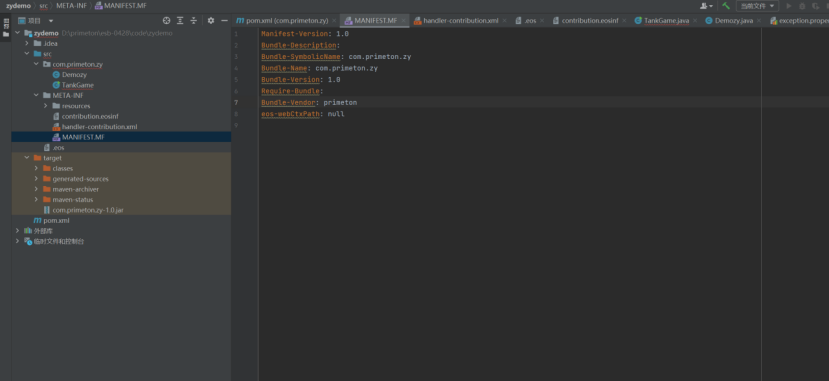
Task: Open project panel settings gear
Action: [x=211, y=21]
